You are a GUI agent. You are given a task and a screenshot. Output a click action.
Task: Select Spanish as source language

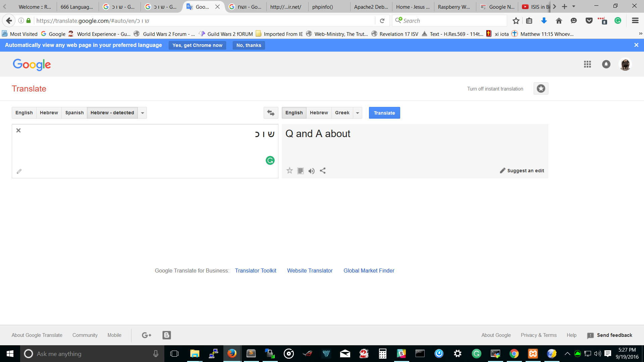coord(74,113)
